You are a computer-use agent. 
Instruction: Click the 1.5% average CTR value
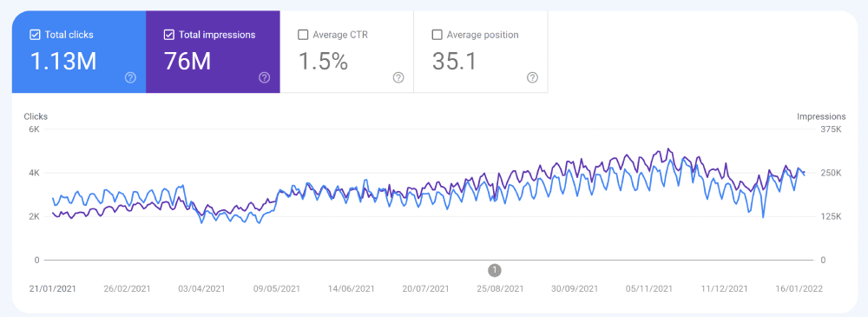point(323,62)
